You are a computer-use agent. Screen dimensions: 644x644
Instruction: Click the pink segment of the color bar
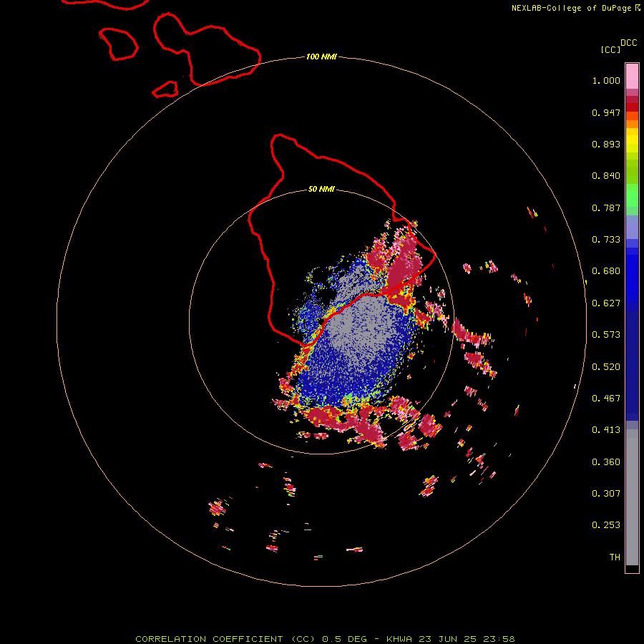(632, 77)
